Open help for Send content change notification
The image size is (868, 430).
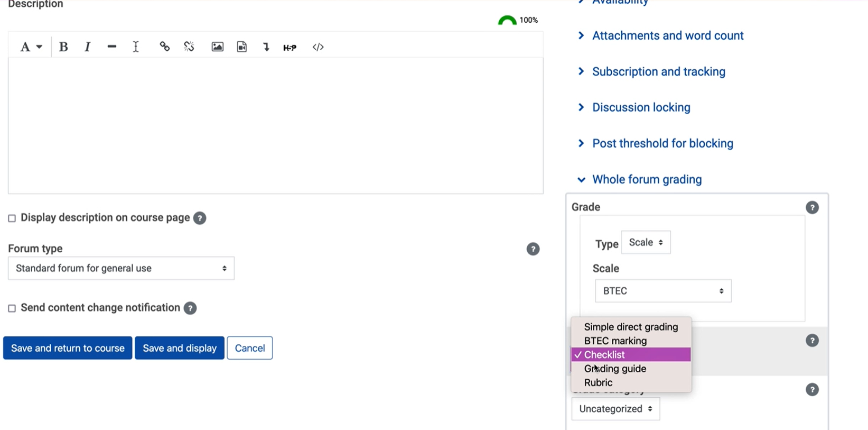(190, 308)
